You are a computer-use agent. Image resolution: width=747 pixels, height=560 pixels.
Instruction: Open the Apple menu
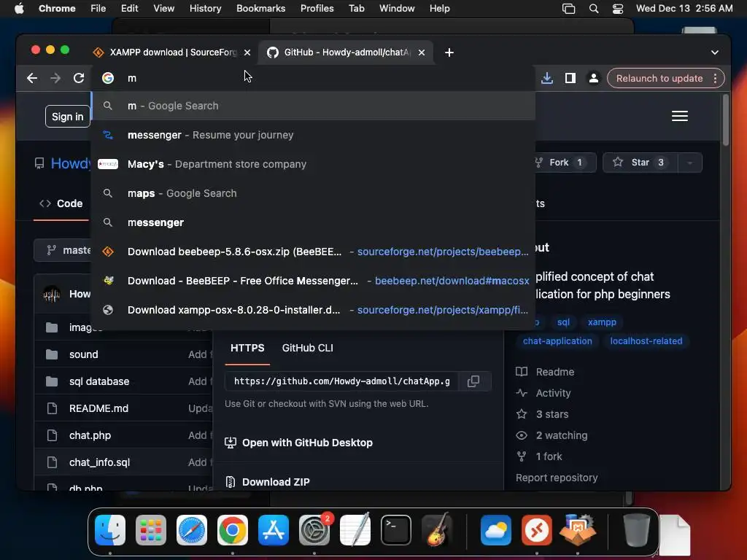(19, 9)
